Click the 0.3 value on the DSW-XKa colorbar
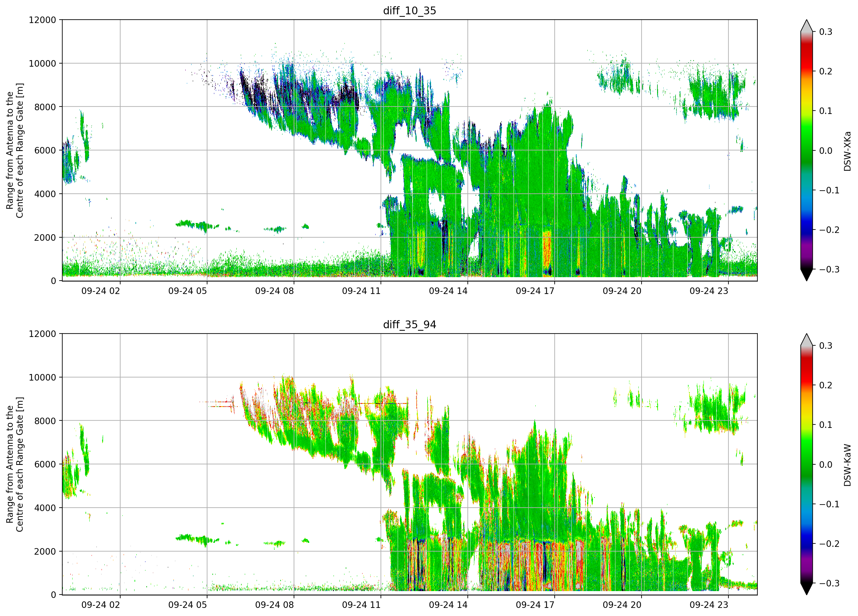858x616 pixels. [x=826, y=32]
